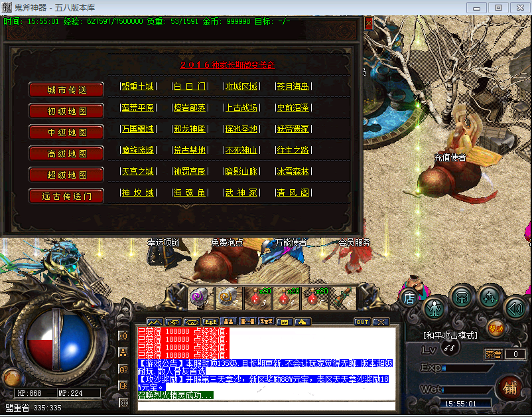Toggle game sound speaker icon
Viewport: 532px width, 417px height.
coord(515,308)
